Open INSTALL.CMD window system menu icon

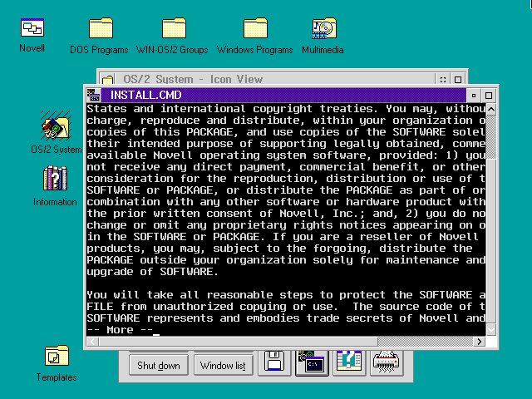[x=93, y=96]
